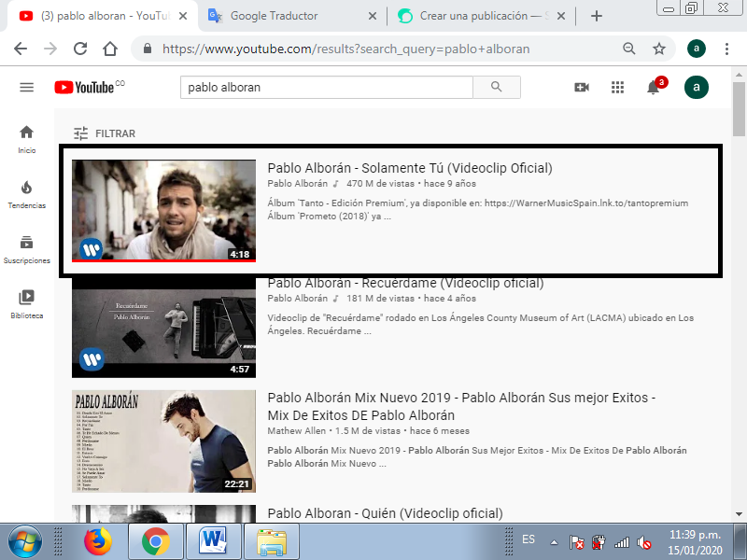Open the Solamente Tú video thumbnail

pyautogui.click(x=163, y=211)
